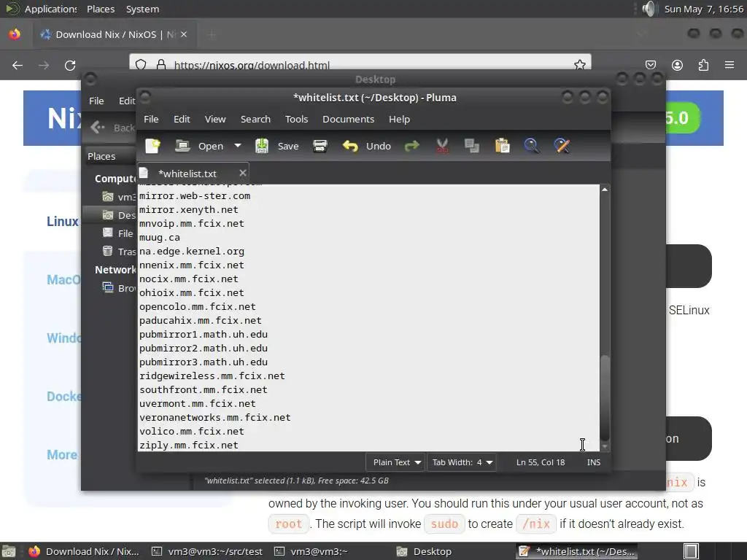Select the vm3 home folder in sidebar
This screenshot has width=747, height=560.
[119, 197]
